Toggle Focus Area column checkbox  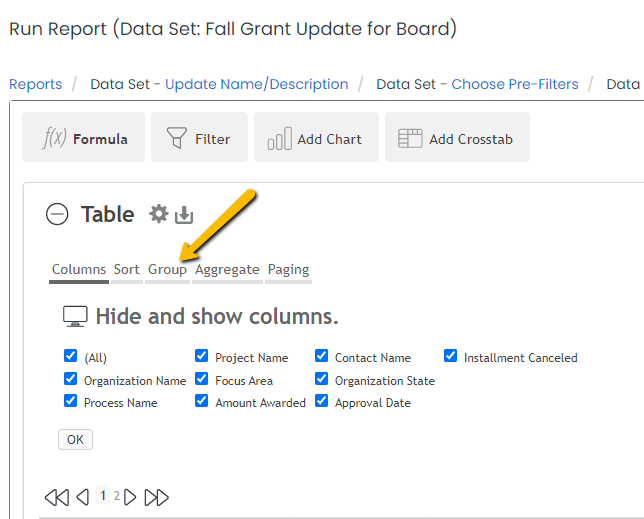point(201,379)
